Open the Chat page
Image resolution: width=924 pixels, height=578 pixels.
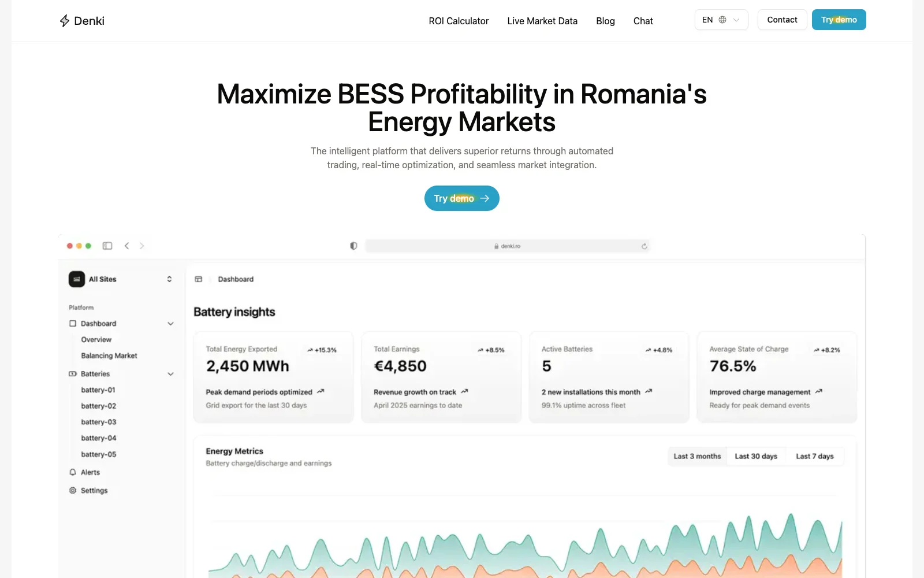pos(643,21)
